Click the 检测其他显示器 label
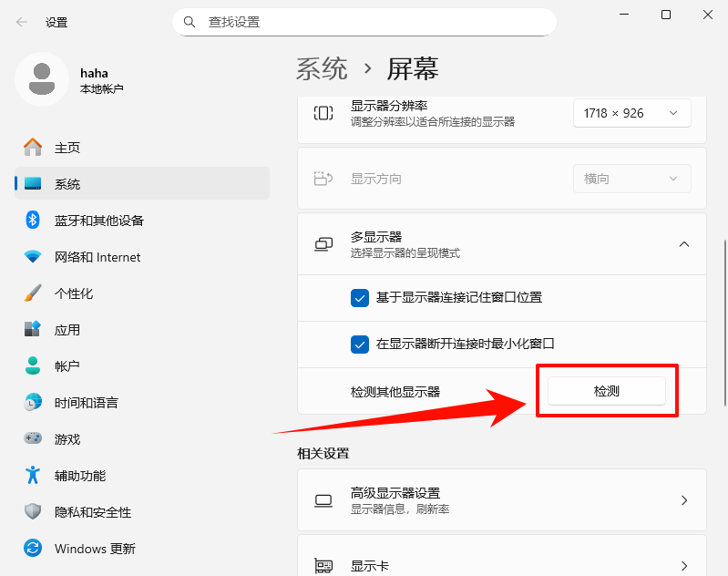This screenshot has height=576, width=728. pyautogui.click(x=395, y=392)
